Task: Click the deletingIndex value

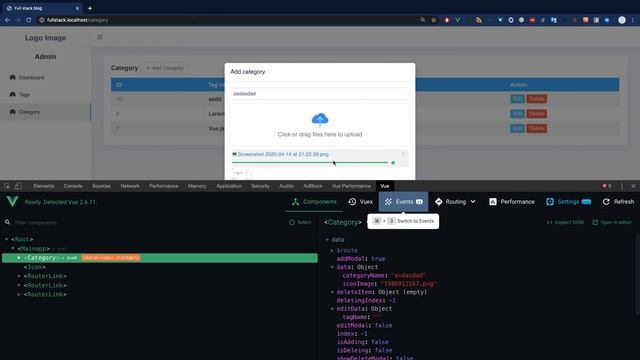Action: (x=392, y=300)
